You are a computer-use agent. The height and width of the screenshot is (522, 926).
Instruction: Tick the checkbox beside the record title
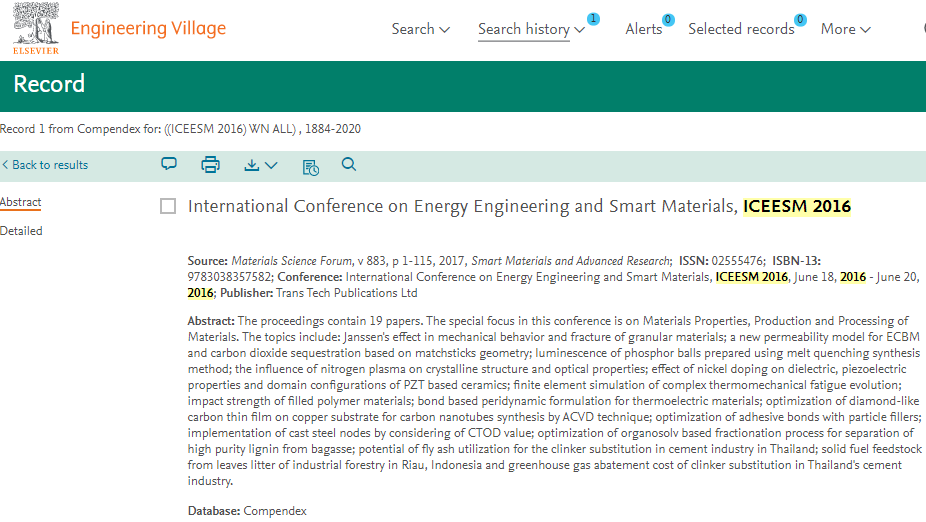168,206
